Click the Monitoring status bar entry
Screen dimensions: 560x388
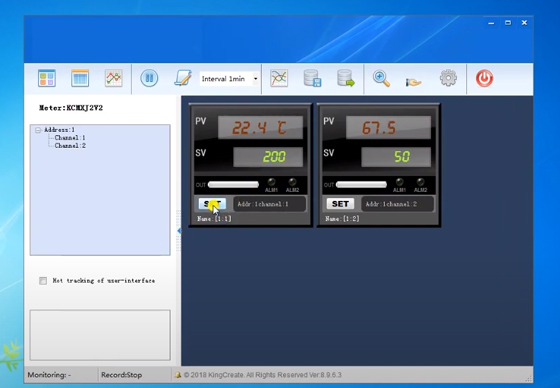point(49,375)
